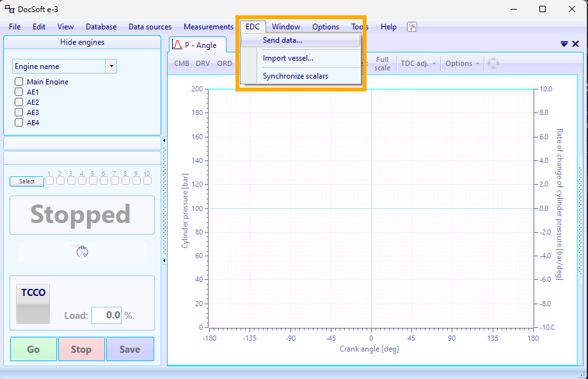Click the CMB toolbar icon
Image resolution: width=588 pixels, height=379 pixels.
(x=181, y=63)
